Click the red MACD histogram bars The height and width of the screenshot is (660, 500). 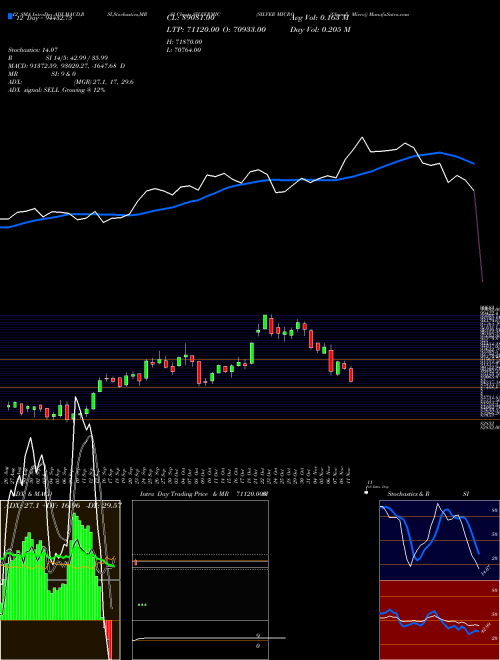pos(109,638)
